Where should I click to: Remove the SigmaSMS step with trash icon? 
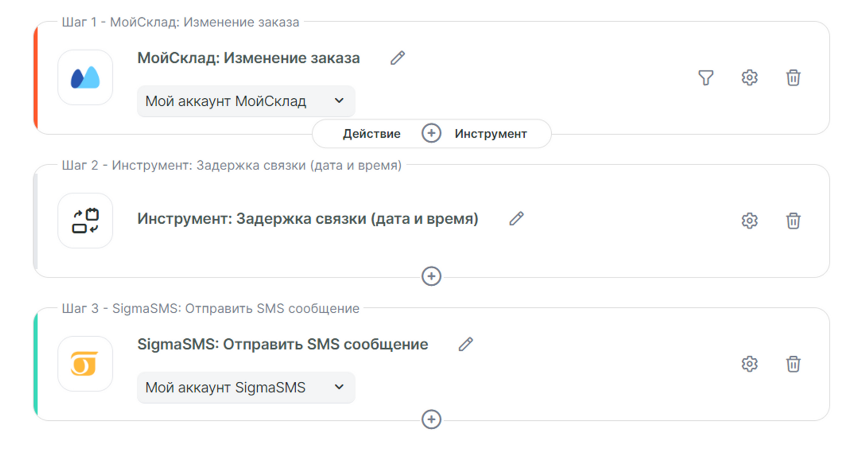793,363
